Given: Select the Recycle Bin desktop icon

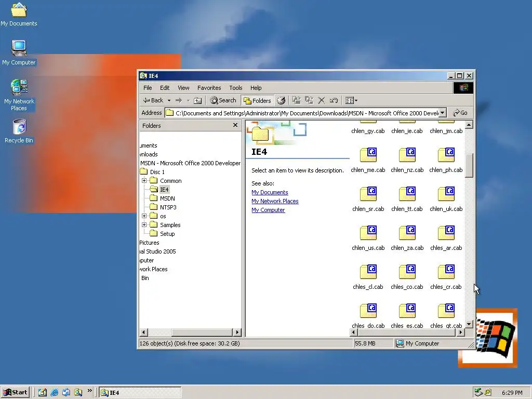Looking at the screenshot, I should click(19, 127).
